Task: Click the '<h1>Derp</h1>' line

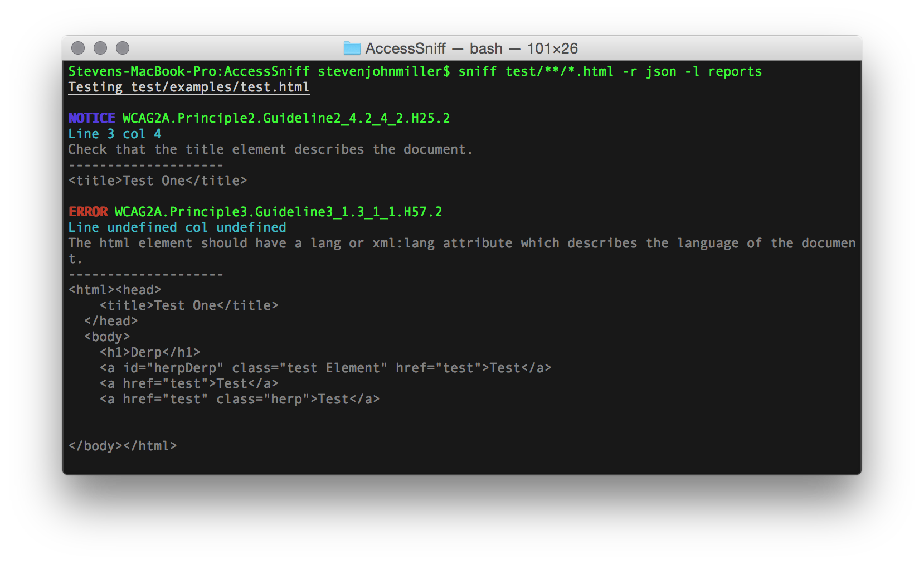Action: pyautogui.click(x=150, y=352)
